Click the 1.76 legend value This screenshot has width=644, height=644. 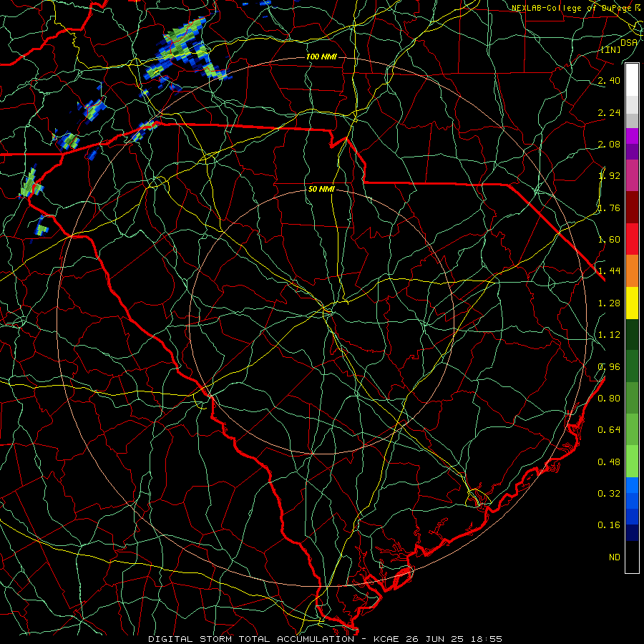tap(609, 208)
